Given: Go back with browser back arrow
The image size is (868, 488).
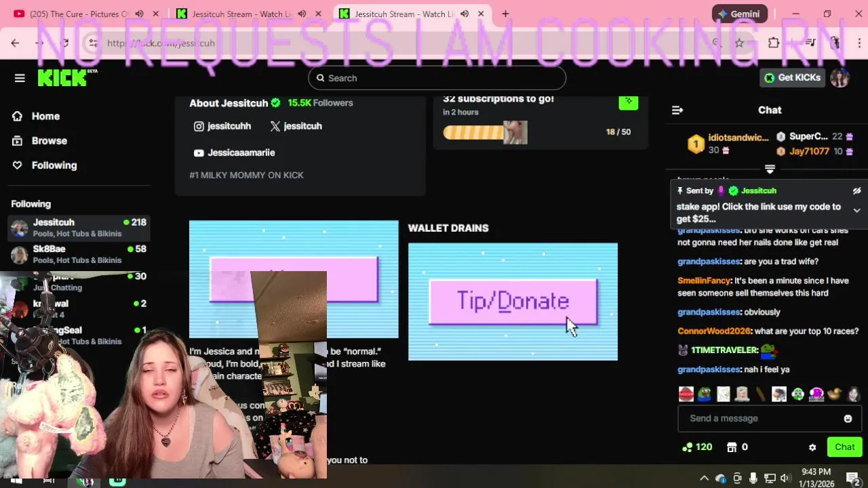Looking at the screenshot, I should click(15, 43).
